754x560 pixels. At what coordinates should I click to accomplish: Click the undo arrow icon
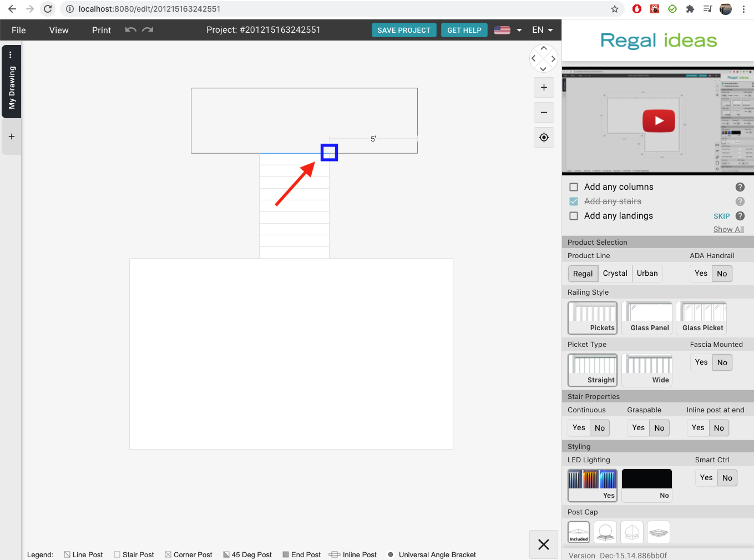pyautogui.click(x=131, y=30)
